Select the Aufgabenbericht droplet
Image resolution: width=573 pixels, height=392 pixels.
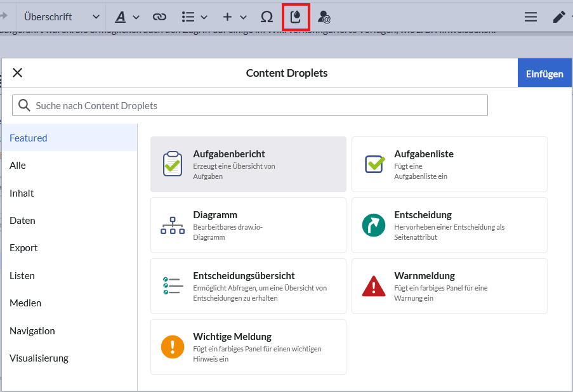click(x=248, y=164)
